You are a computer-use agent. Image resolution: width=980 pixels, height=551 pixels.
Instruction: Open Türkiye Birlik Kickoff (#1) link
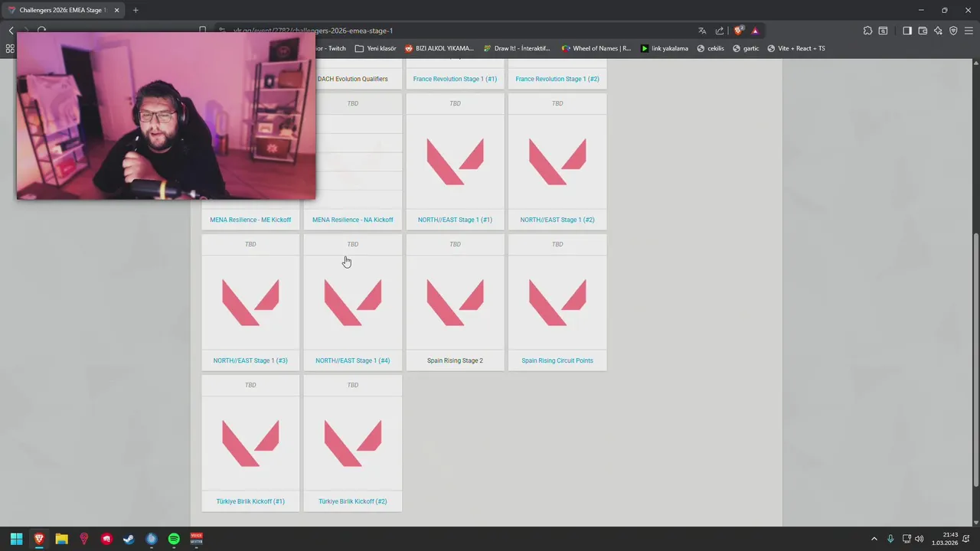coord(250,501)
